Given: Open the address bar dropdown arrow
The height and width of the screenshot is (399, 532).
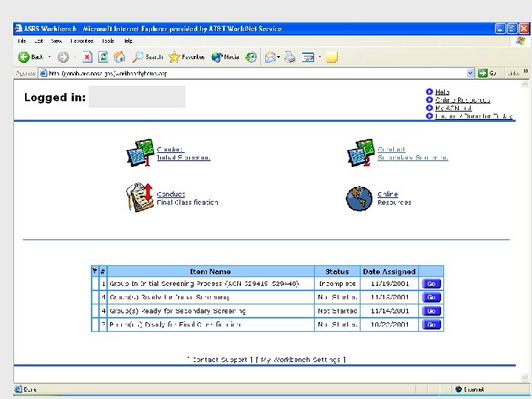Looking at the screenshot, I should pos(471,73).
